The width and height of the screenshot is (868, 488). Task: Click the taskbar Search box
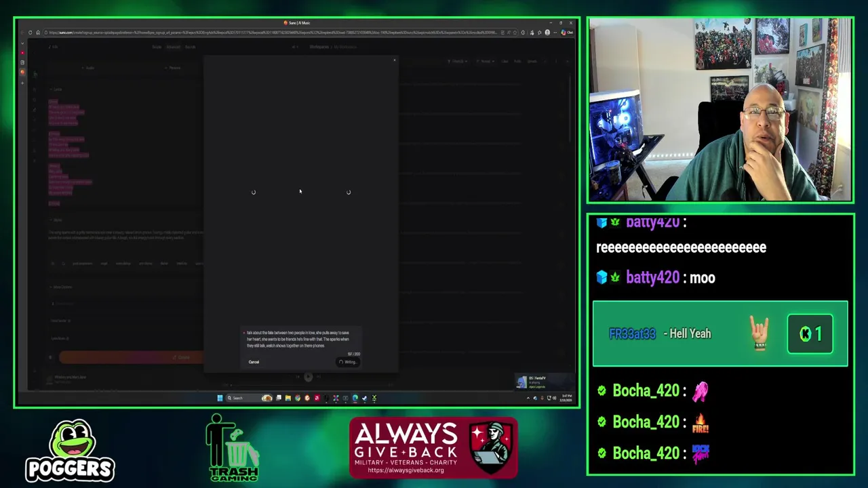pyautogui.click(x=248, y=398)
